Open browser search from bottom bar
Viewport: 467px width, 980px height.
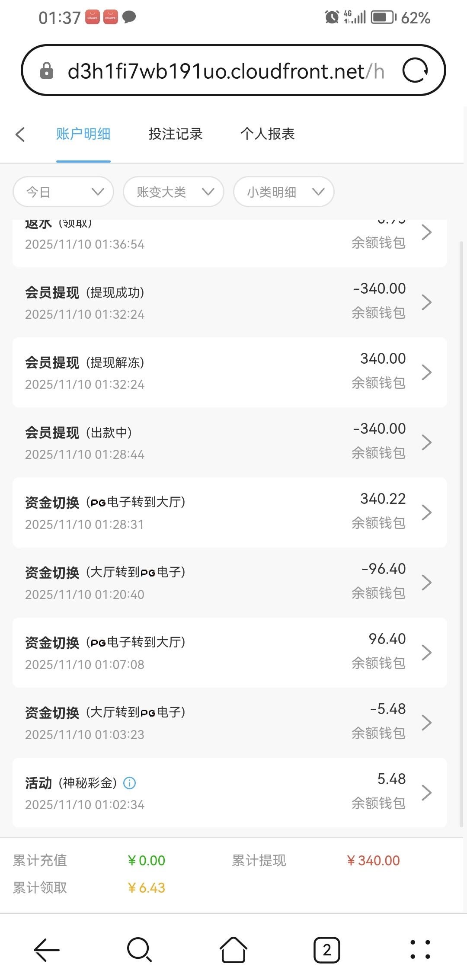click(x=139, y=950)
